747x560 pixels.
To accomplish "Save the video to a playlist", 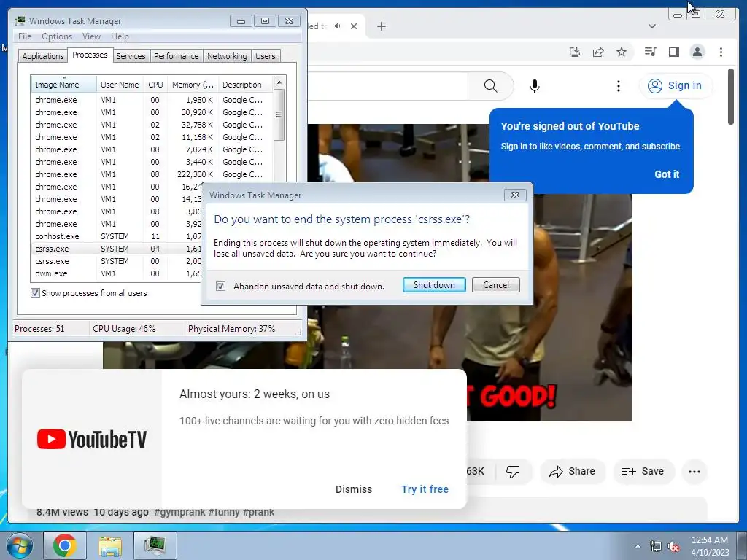I will (x=643, y=472).
